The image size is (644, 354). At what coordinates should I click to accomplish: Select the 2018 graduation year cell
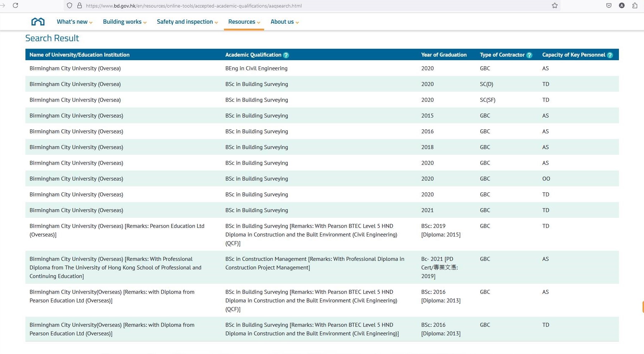[427, 147]
